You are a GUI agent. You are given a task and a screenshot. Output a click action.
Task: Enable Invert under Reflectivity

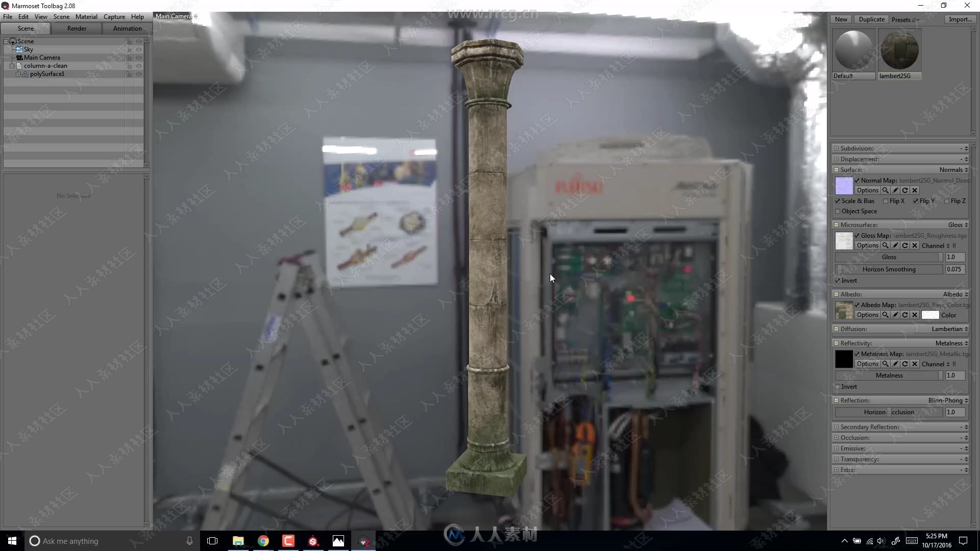(x=838, y=387)
